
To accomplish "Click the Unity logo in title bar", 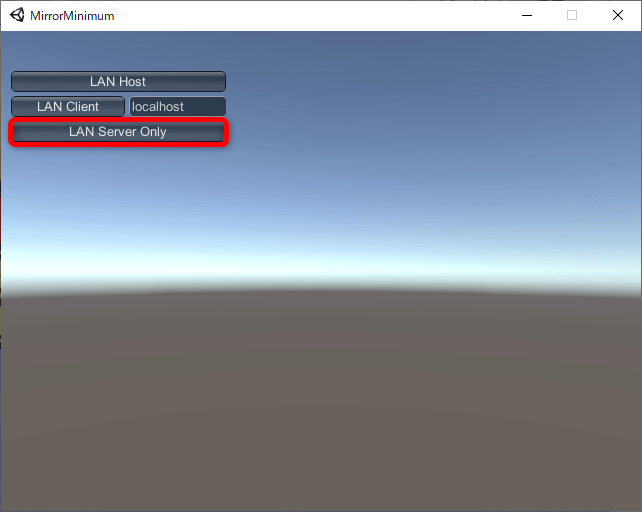I will 17,15.
